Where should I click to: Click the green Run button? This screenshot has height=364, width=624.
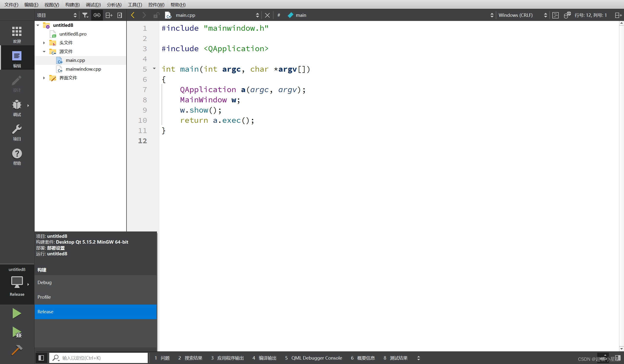(x=17, y=313)
